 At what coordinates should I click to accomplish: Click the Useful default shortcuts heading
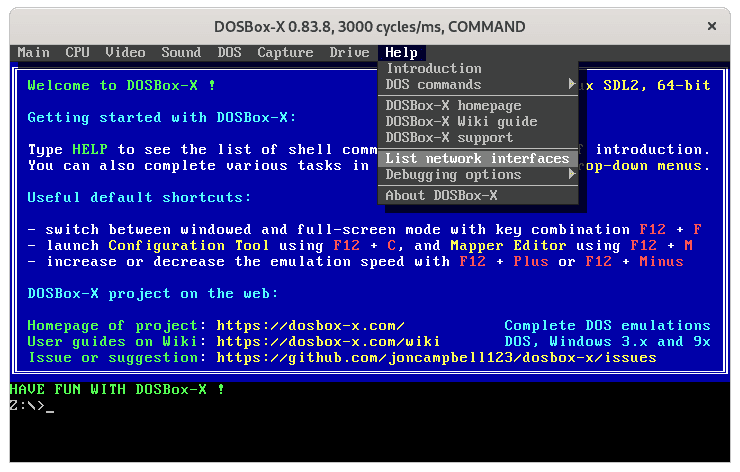(139, 197)
